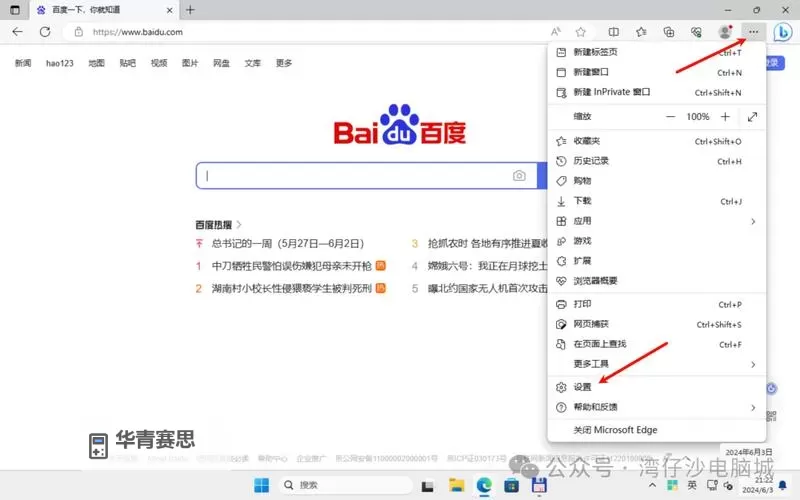Click the 更多 navigation link
Viewport: 800px width, 500px height.
point(284,63)
